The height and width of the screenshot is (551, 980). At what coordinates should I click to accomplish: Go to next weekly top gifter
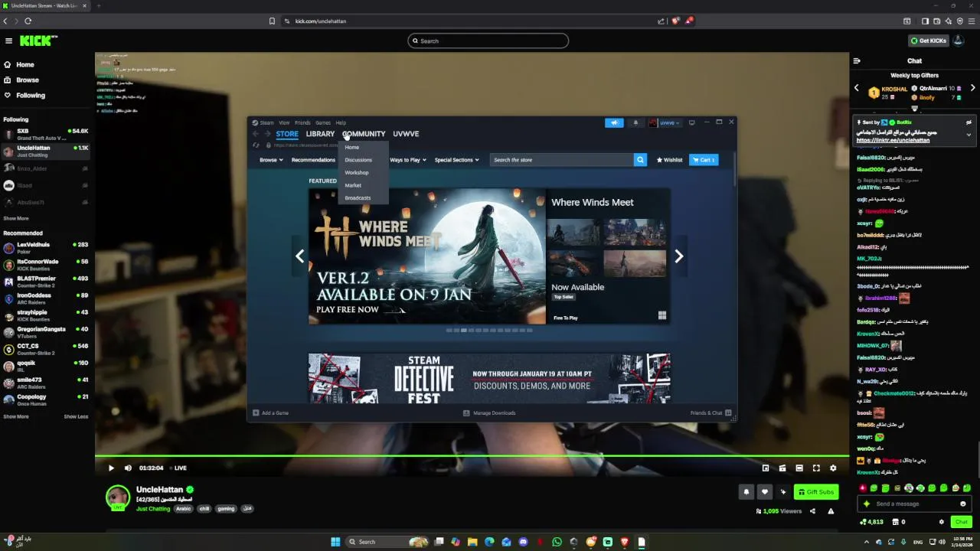tap(973, 88)
